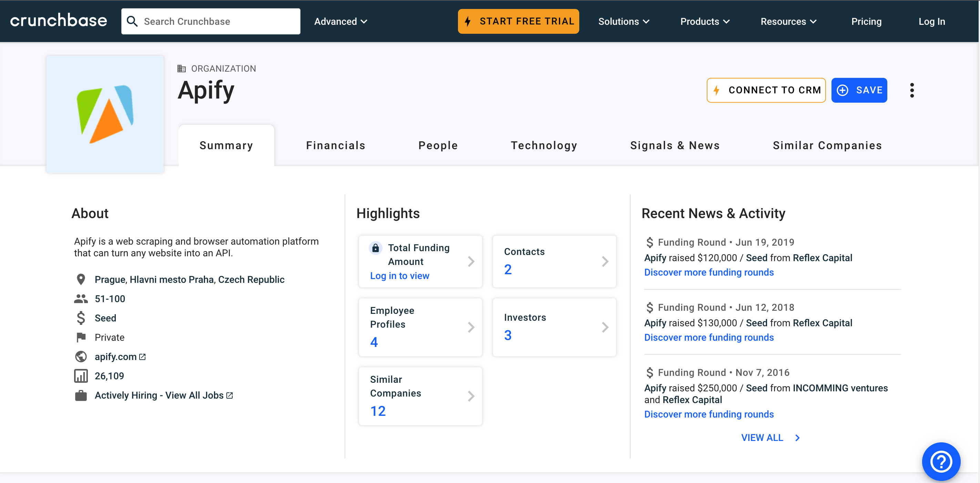Image resolution: width=980 pixels, height=483 pixels.
Task: Click the lock icon on Total Funding Amount
Action: click(x=376, y=248)
